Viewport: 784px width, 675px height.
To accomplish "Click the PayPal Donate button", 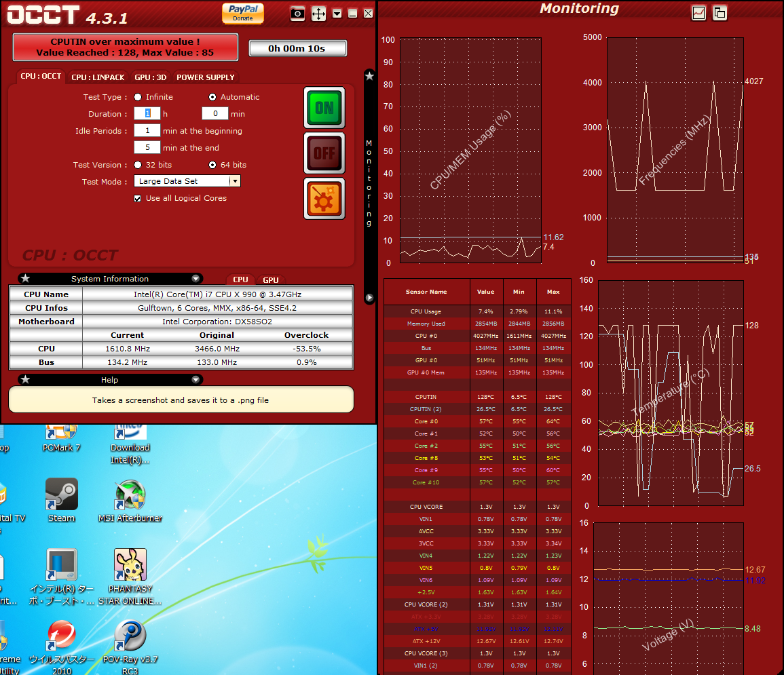I will (243, 13).
